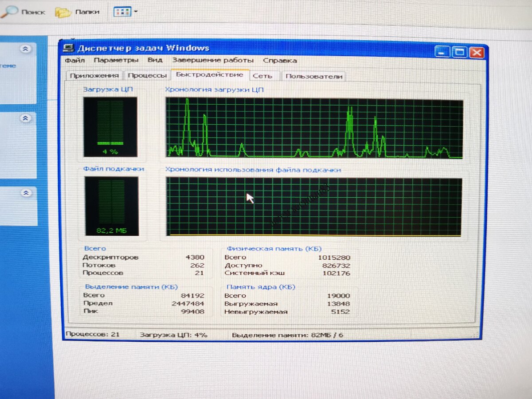The image size is (532, 399).
Task: Click the Выделение памяти (КБ) heading
Action: coord(131,287)
